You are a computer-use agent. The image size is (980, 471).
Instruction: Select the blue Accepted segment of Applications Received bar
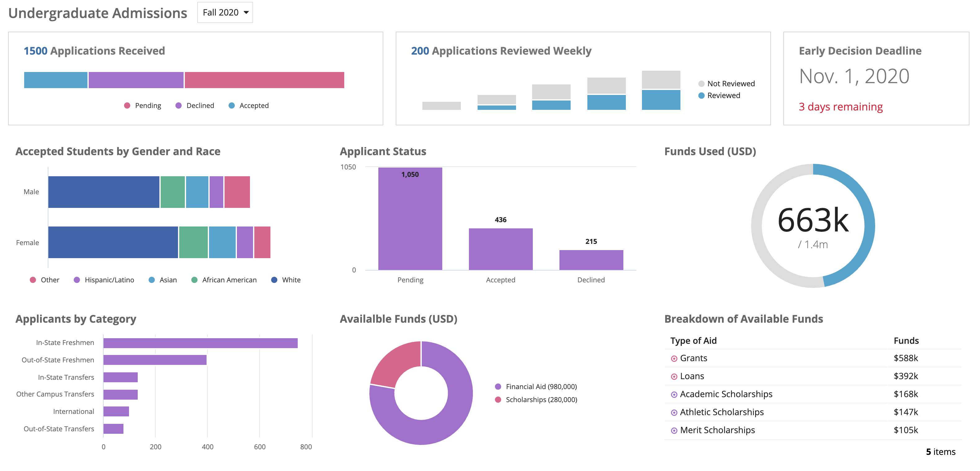56,80
